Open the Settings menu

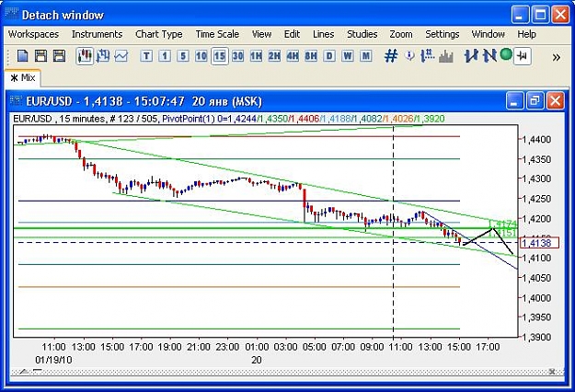click(x=443, y=34)
